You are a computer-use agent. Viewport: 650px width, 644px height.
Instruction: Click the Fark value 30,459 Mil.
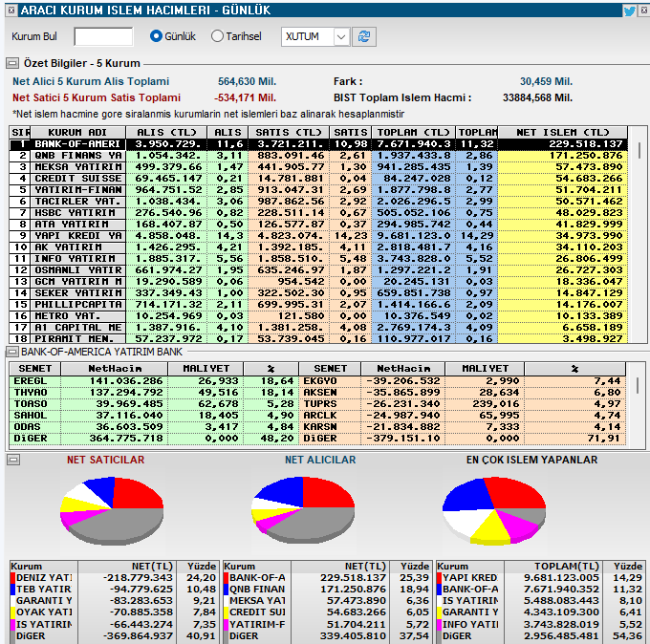[546, 81]
